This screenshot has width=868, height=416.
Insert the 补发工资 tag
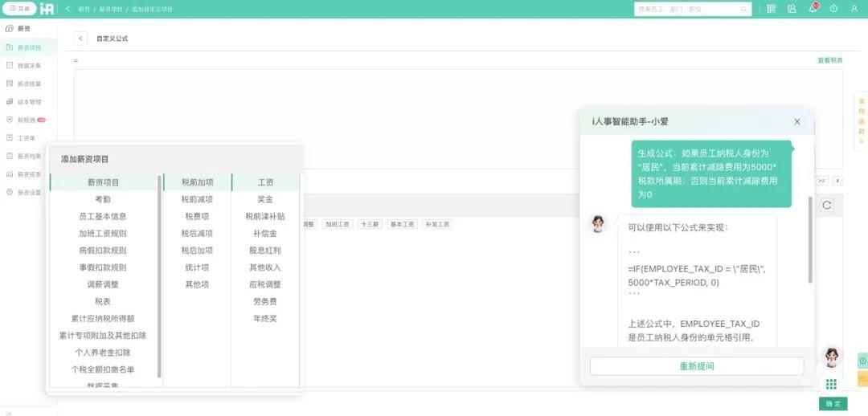tap(437, 225)
